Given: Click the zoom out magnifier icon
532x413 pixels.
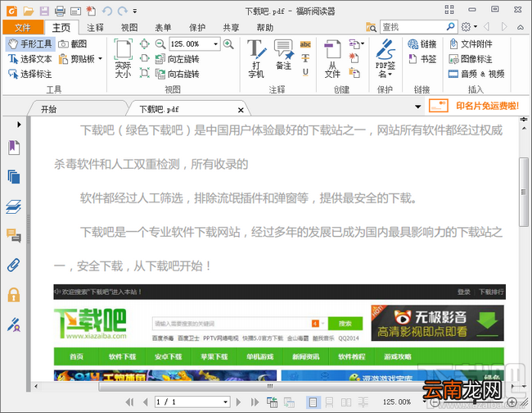Looking at the screenshot, I should point(160,44).
